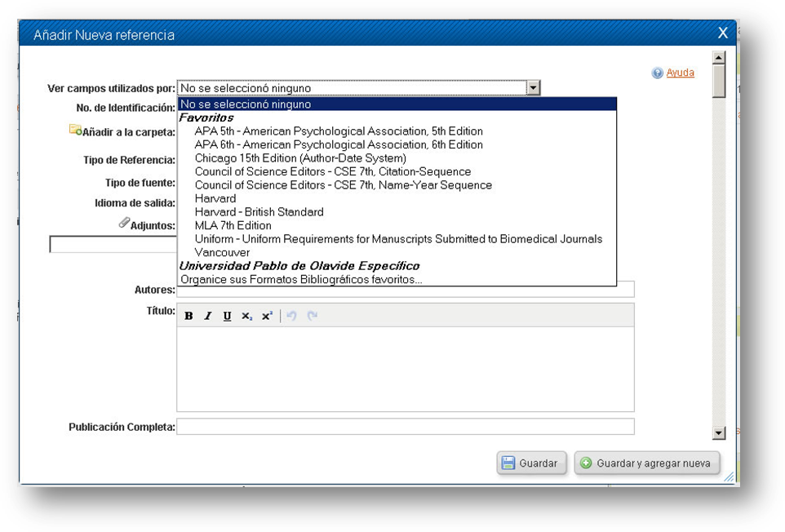Select Vancouver style option

[222, 253]
